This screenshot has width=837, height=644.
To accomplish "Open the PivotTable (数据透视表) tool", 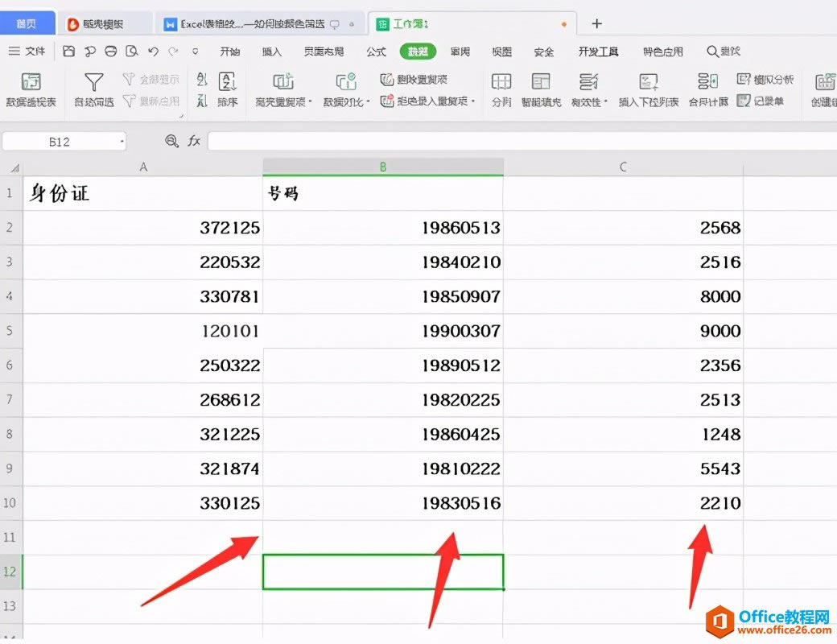I will point(31,89).
